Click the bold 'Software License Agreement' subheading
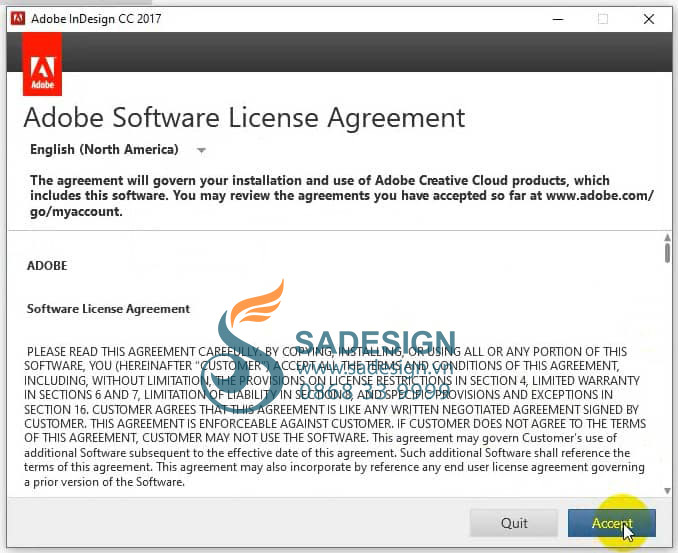 point(108,309)
